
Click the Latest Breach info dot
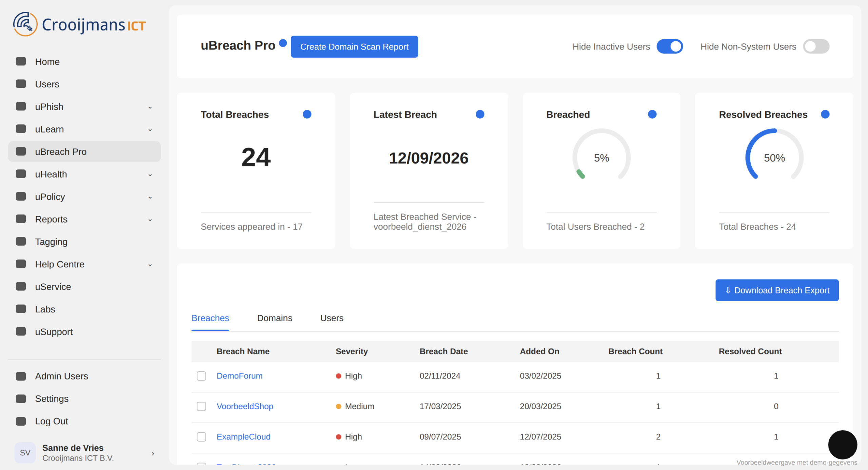coord(480,114)
